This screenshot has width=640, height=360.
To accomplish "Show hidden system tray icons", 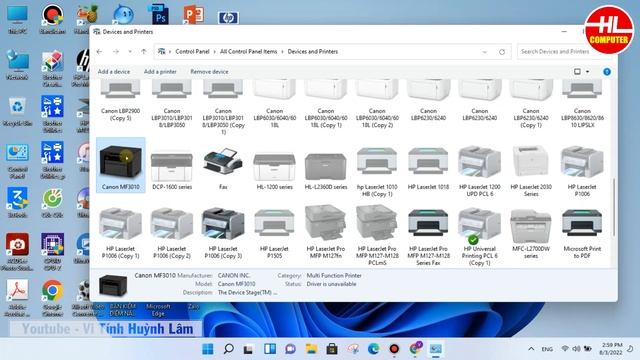I will (531, 349).
